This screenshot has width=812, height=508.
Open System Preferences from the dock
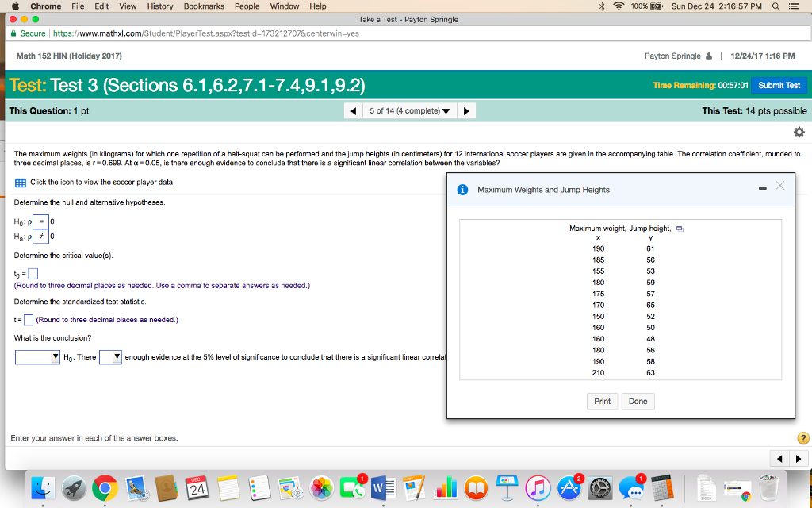[x=600, y=488]
